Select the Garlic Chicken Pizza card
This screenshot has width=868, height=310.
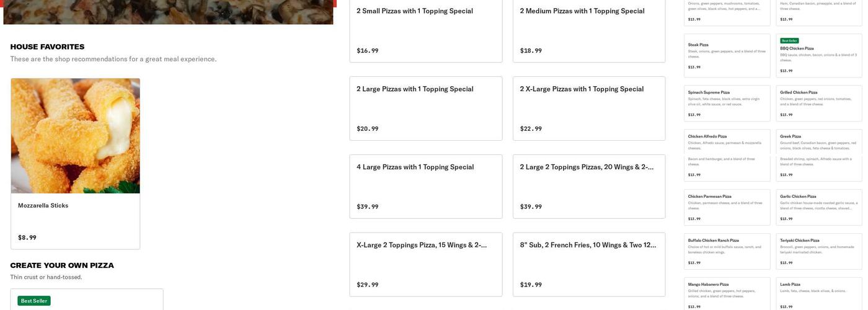coord(818,207)
